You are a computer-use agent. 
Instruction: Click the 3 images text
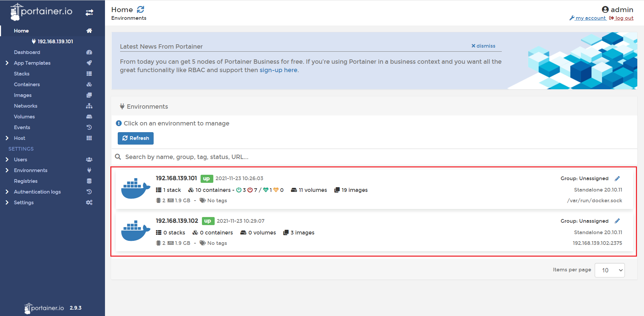(x=303, y=233)
